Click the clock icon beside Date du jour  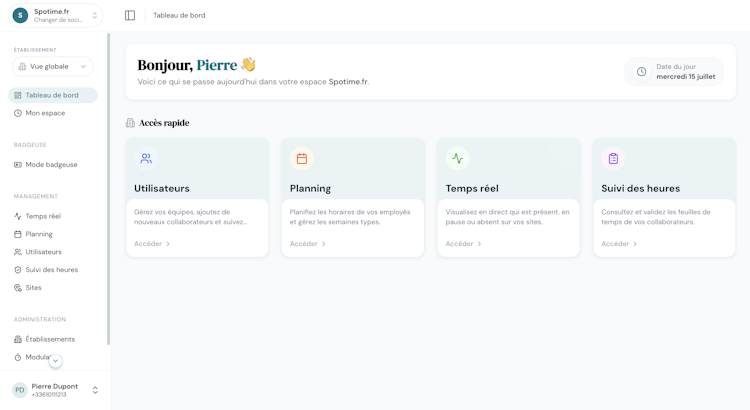pos(641,72)
